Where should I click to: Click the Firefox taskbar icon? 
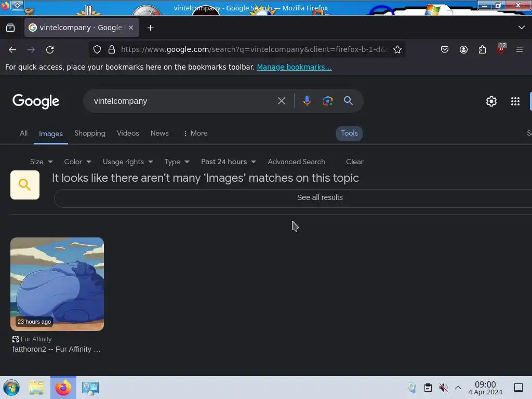[x=63, y=388]
